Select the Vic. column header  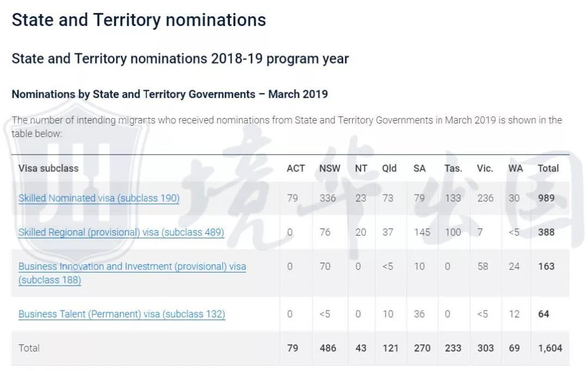coord(485,169)
